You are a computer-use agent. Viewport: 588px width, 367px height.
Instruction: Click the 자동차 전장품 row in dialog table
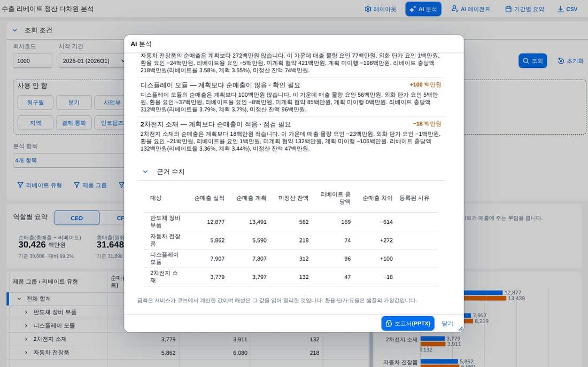(291, 240)
